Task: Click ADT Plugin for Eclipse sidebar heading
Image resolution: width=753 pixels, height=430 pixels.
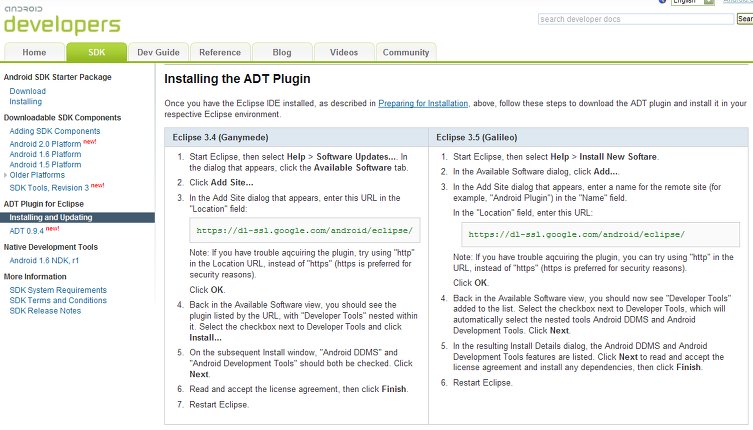Action: point(44,204)
